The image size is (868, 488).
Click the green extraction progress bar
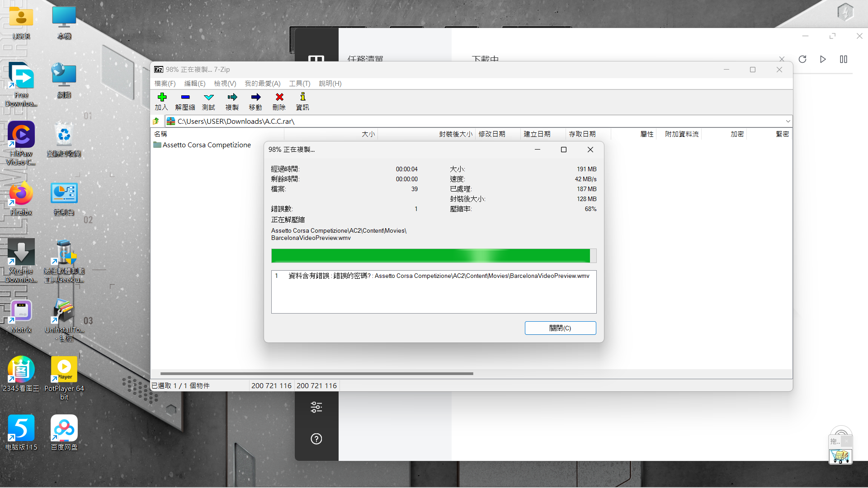(430, 256)
